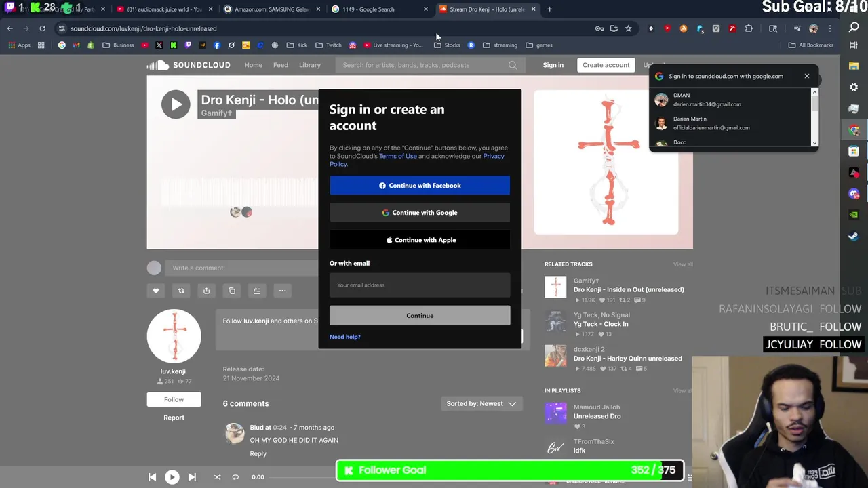Copy the track link icon
The image size is (868, 488).
click(x=232, y=291)
